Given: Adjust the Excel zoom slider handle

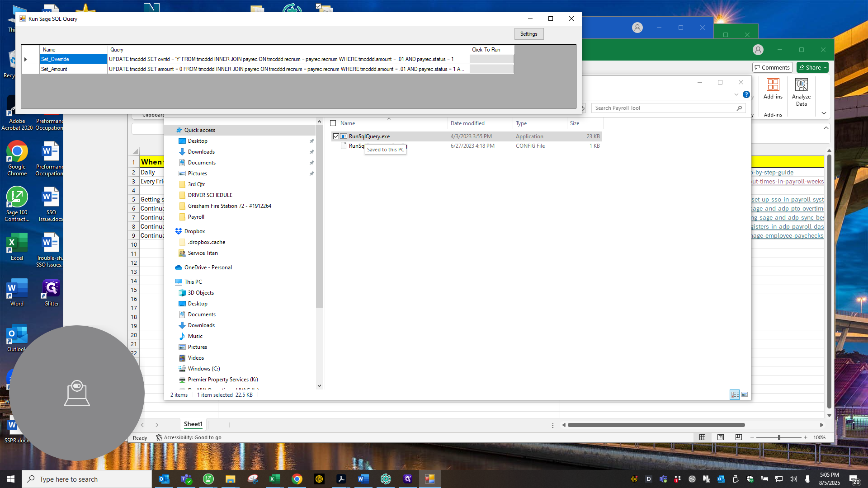Looking at the screenshot, I should [779, 437].
